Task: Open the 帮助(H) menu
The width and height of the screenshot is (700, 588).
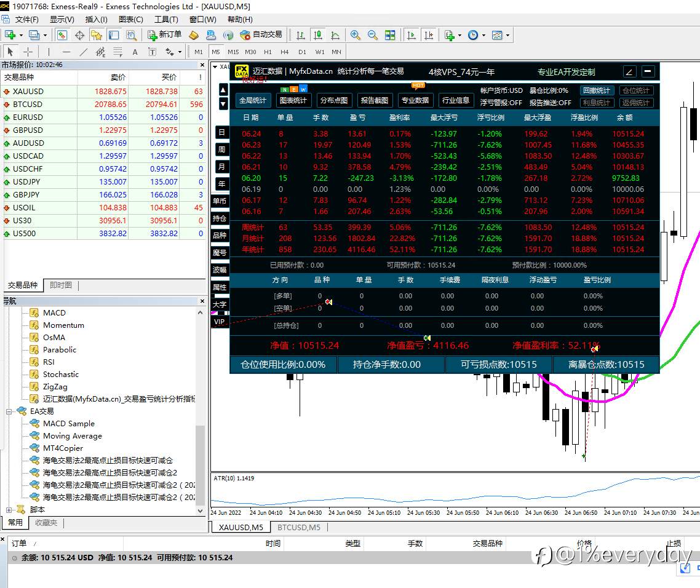Action: click(x=240, y=19)
